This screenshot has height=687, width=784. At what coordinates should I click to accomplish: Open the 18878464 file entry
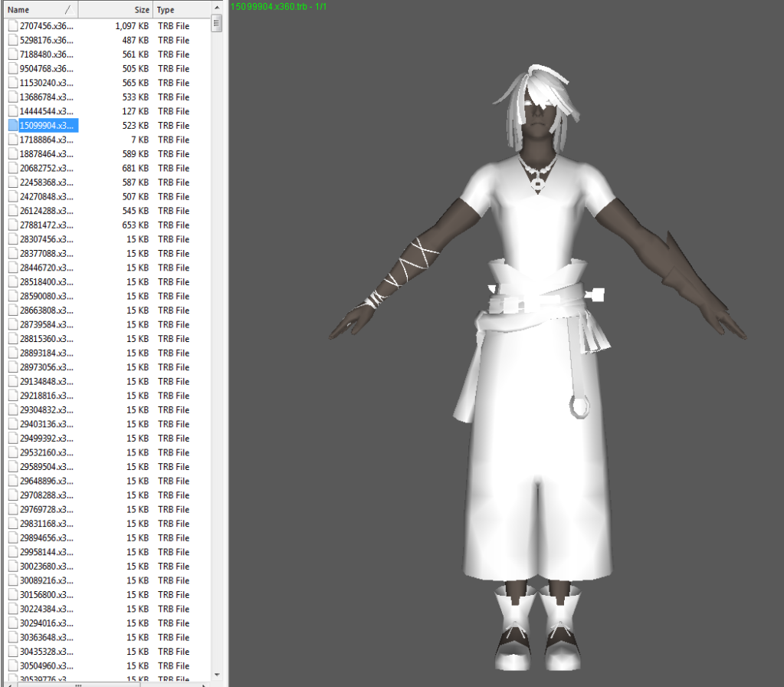click(46, 153)
